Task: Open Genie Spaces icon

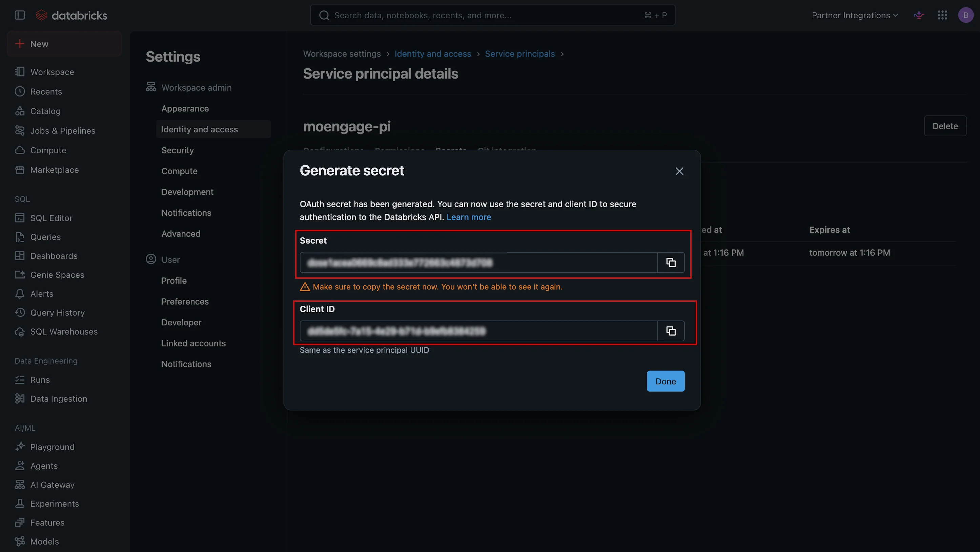Action: [x=20, y=275]
